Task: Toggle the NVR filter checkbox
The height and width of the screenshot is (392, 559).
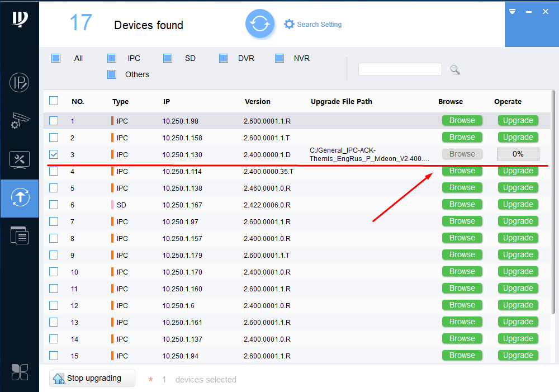Action: [x=279, y=58]
